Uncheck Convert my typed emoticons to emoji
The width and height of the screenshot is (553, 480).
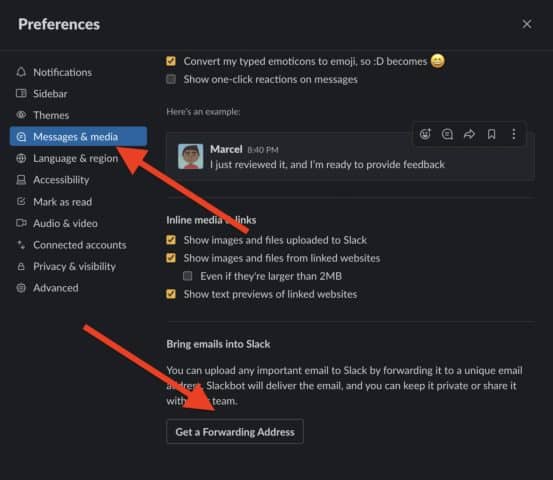[x=171, y=61]
